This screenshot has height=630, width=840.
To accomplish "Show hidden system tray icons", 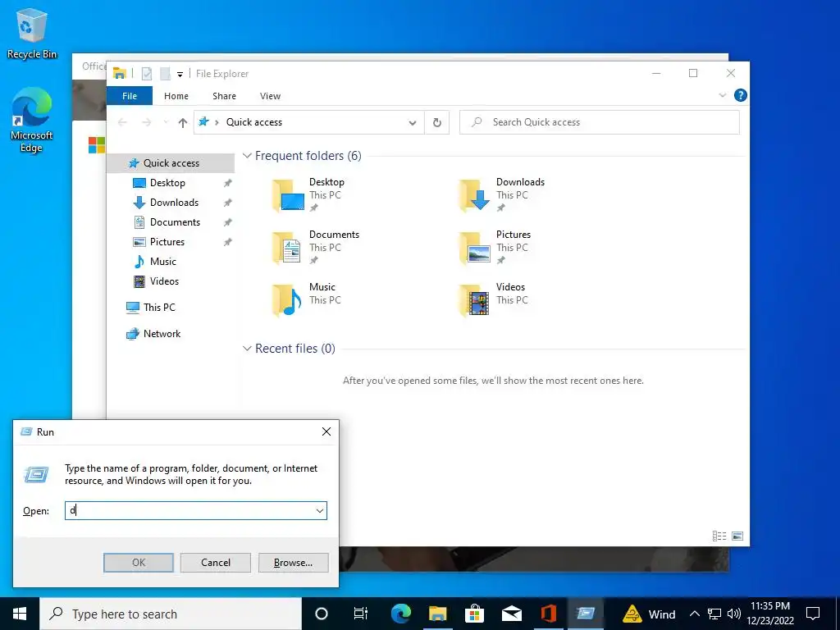I will (x=694, y=614).
